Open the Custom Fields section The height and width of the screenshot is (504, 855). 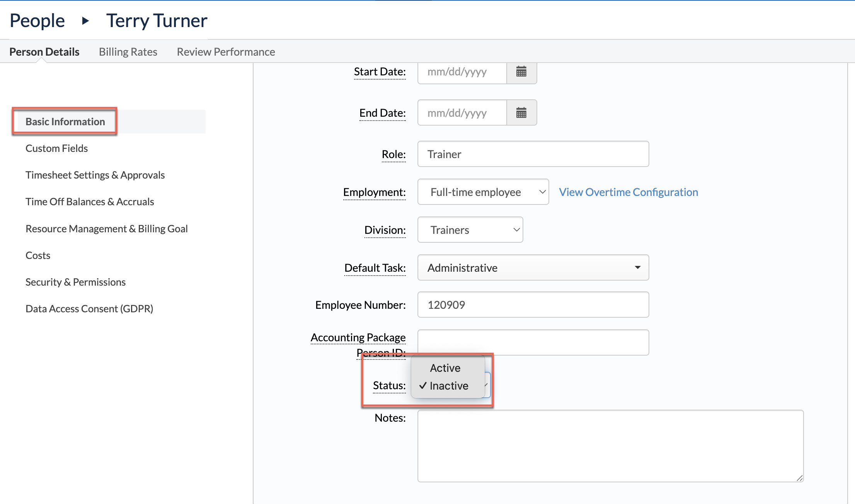(x=56, y=148)
